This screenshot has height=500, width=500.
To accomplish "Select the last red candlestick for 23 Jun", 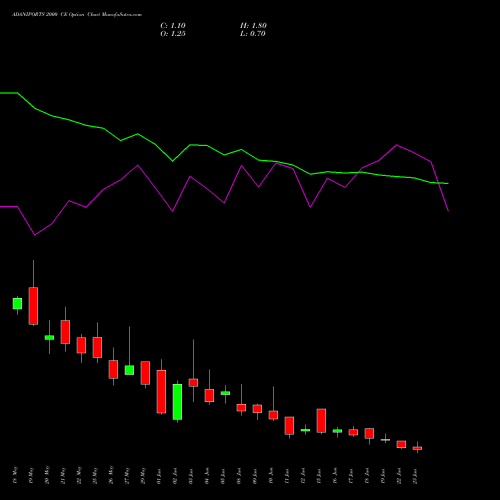I will [x=417, y=448].
